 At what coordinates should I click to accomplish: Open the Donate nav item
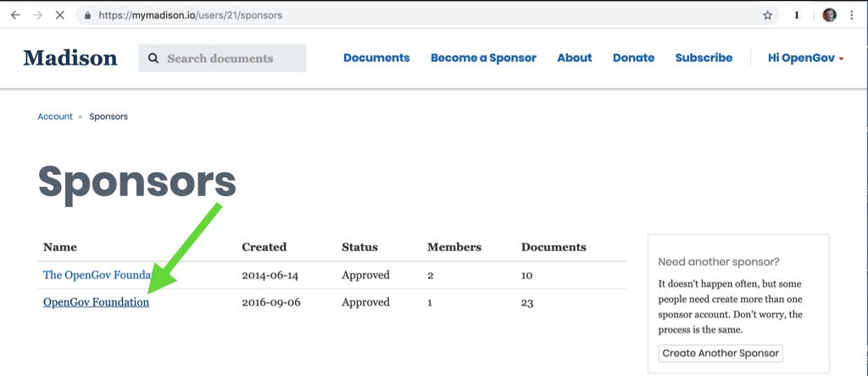(x=633, y=58)
